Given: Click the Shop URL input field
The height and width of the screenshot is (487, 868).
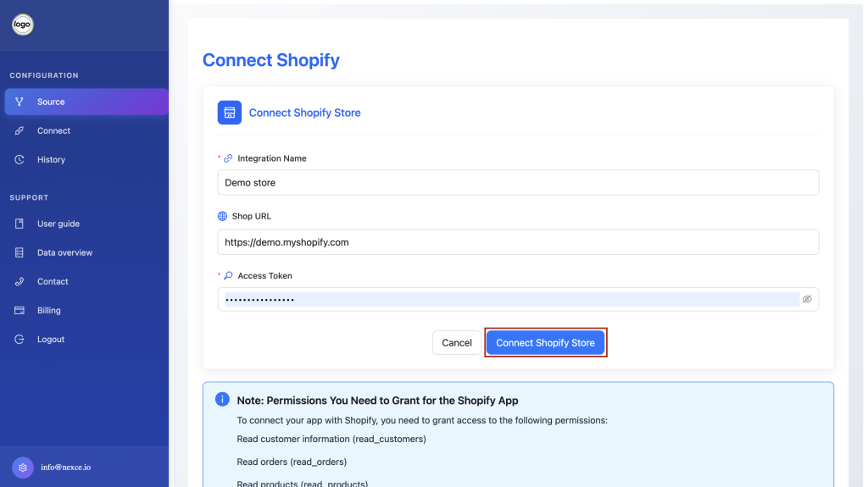Looking at the screenshot, I should 518,242.
